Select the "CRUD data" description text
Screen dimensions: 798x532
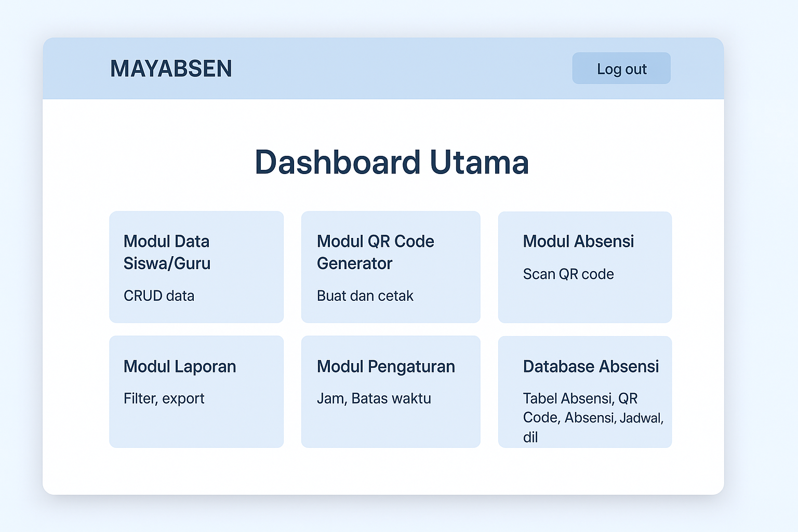(159, 296)
